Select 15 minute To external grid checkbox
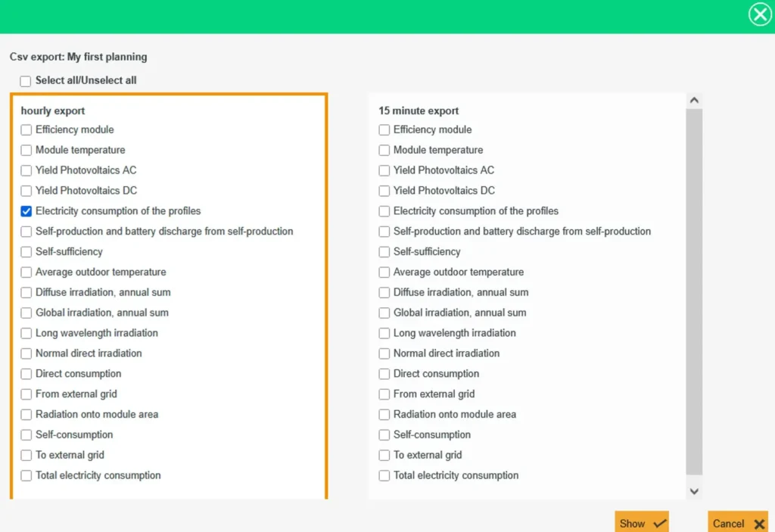The width and height of the screenshot is (775, 532). [x=384, y=456]
